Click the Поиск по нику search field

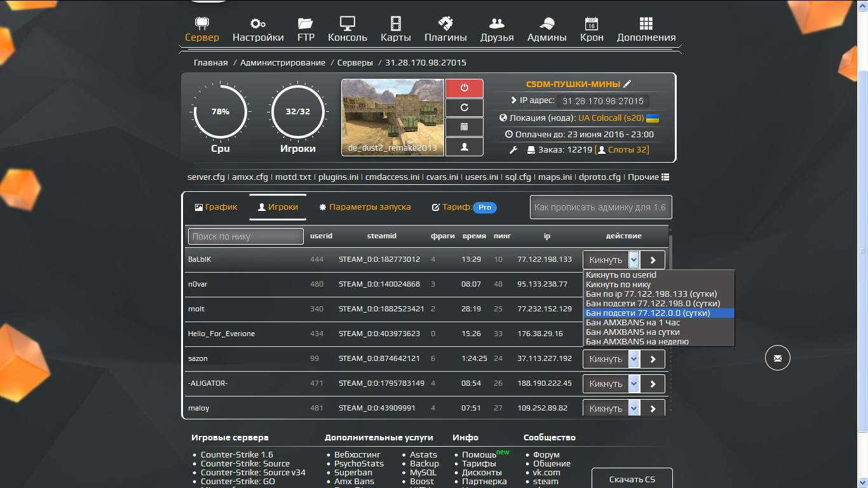pyautogui.click(x=245, y=236)
